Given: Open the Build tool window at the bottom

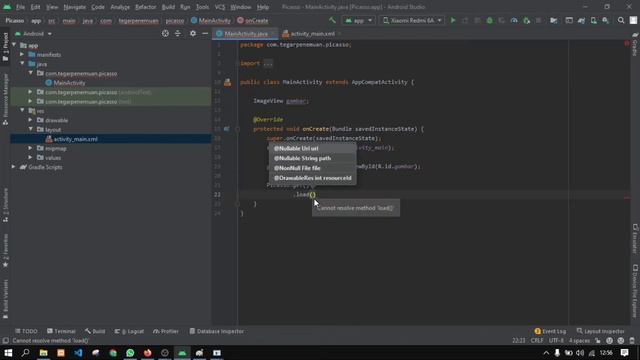Looking at the screenshot, I should click(x=95, y=331).
